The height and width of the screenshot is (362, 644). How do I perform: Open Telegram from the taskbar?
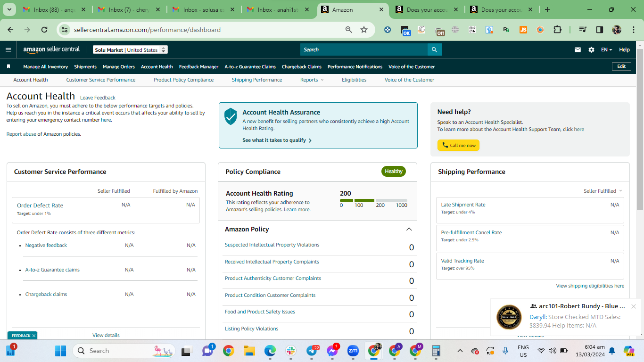(x=312, y=351)
